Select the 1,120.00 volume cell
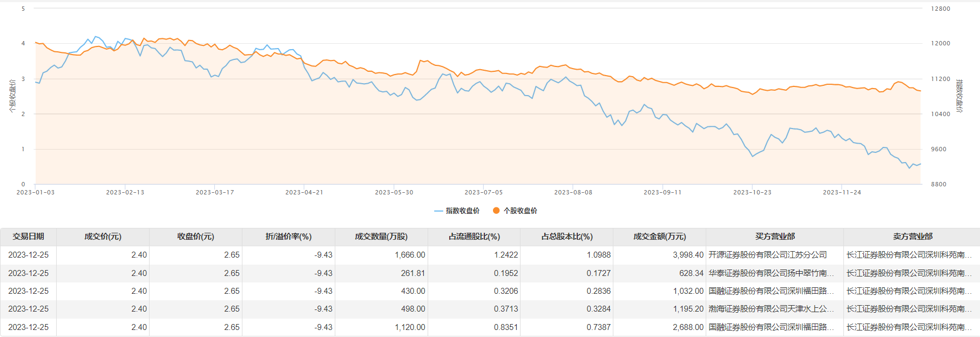The image size is (980, 337). 410,327
